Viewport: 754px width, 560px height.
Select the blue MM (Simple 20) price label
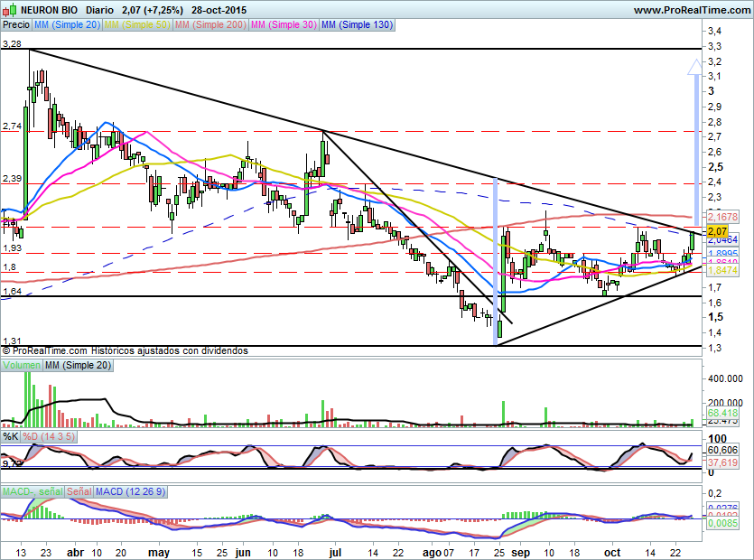point(68,24)
